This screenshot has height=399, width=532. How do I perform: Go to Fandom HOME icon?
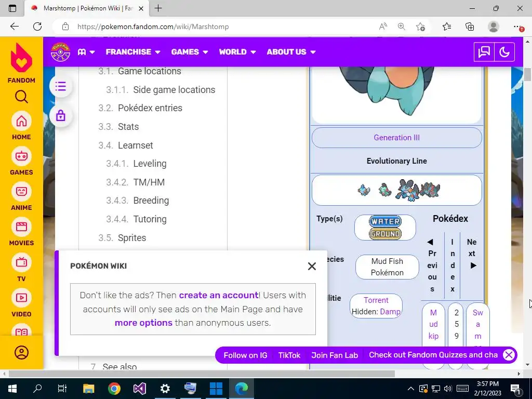21,121
